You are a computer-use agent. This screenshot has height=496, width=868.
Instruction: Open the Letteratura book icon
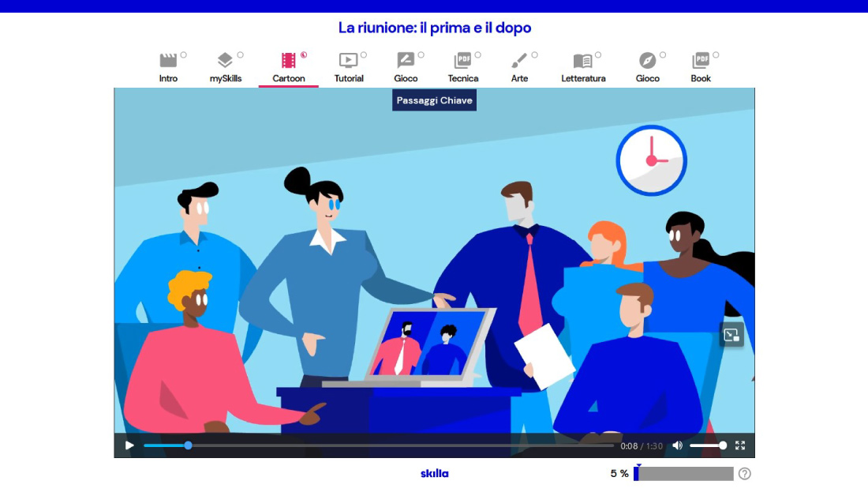tap(583, 61)
